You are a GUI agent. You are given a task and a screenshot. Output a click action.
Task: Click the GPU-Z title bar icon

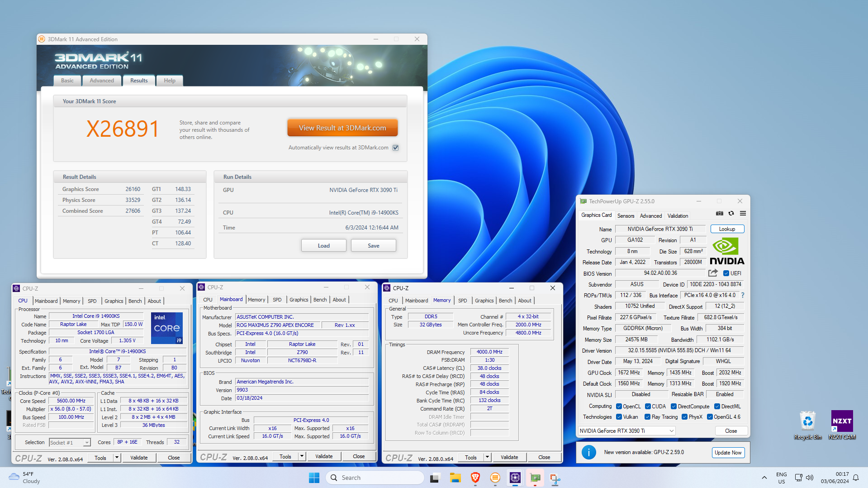[x=583, y=201]
